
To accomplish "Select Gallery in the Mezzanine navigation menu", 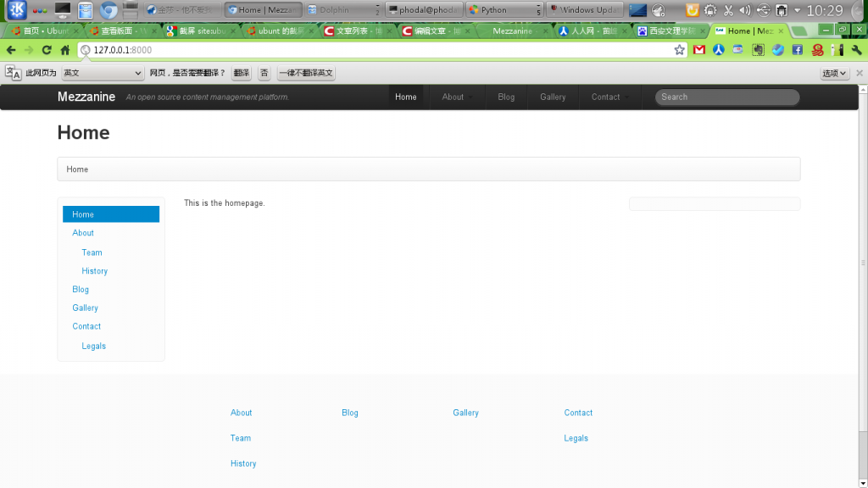I will tap(552, 97).
